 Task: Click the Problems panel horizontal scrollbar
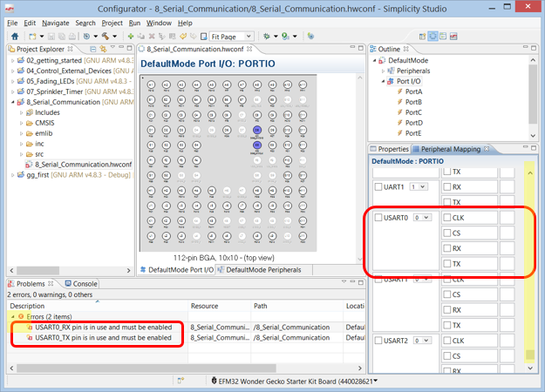click(146, 368)
